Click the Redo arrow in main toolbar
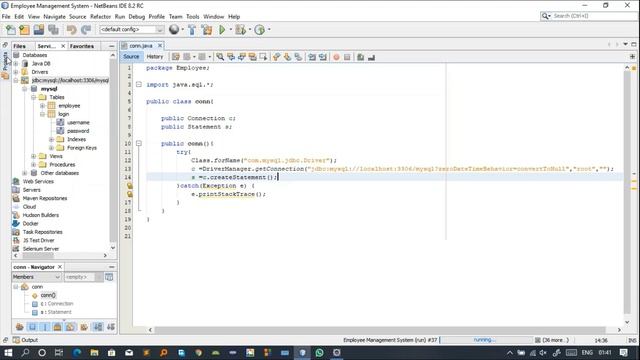 tap(86, 30)
